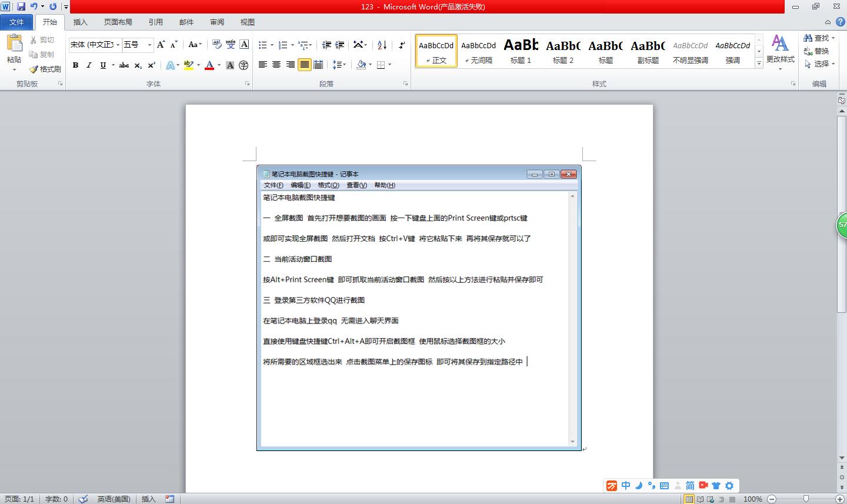This screenshot has height=504, width=847.
Task: Apply the Heading 1 (标题 1) style
Action: [521, 51]
